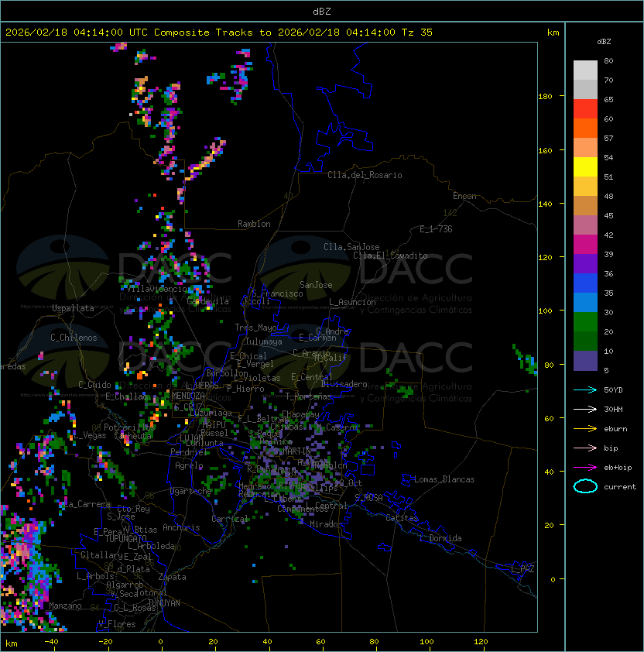
Task: Select the magenta 39 dBZ legend swatch
Action: 585,245
